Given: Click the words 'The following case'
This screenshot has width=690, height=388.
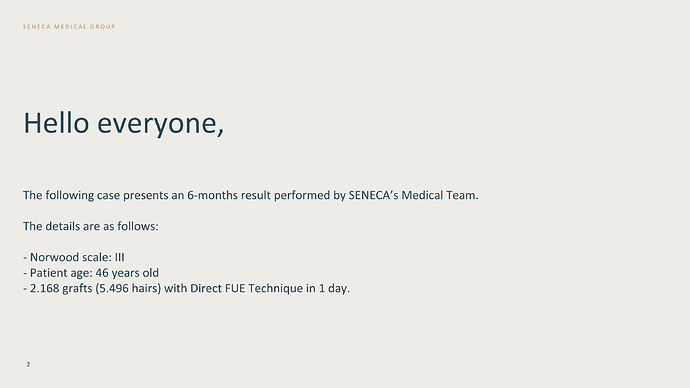Looking at the screenshot, I should click(71, 195).
